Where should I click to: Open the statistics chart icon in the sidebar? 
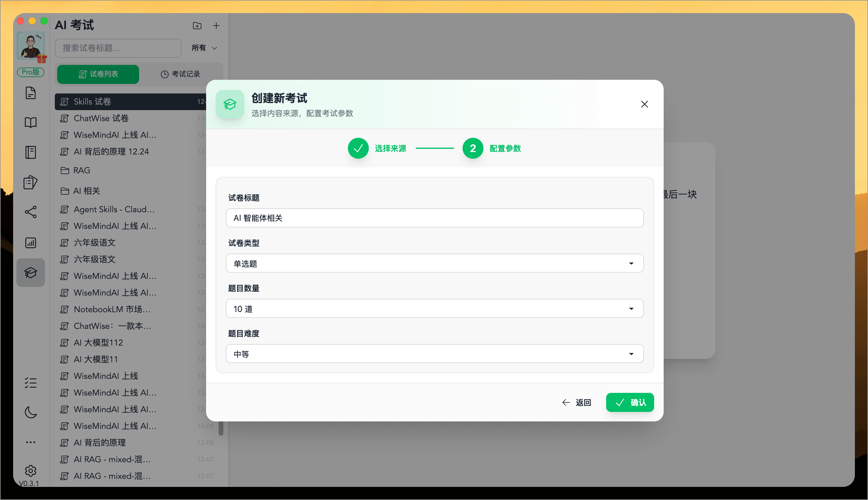31,243
